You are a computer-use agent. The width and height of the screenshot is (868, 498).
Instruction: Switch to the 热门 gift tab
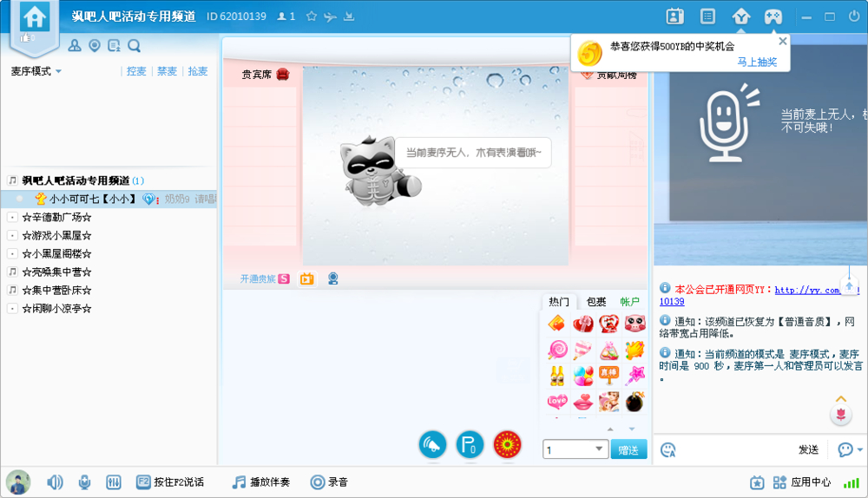click(x=558, y=302)
